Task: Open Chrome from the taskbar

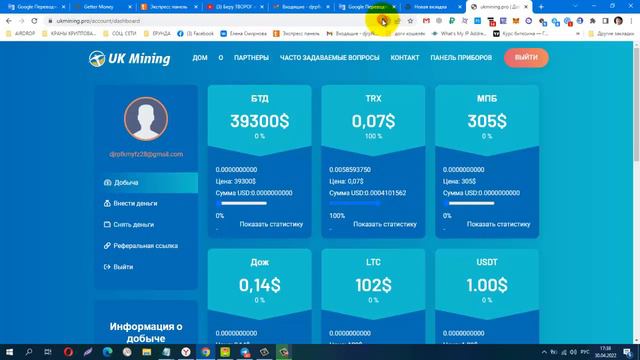Action: pos(205,352)
